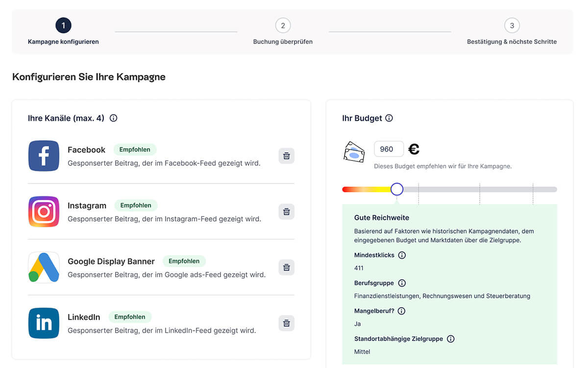Click the Empfohlen badge beside Facebook
The image size is (588, 368).
pos(135,150)
